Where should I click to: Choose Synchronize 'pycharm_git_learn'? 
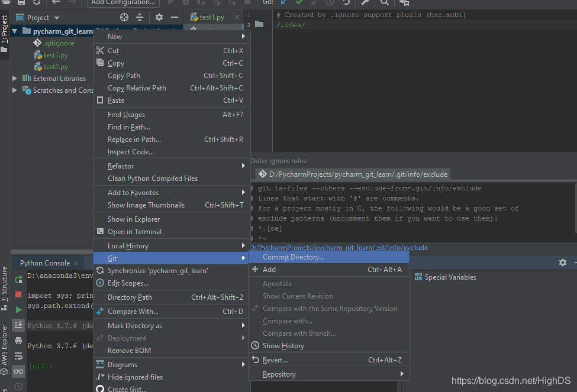[x=172, y=271]
